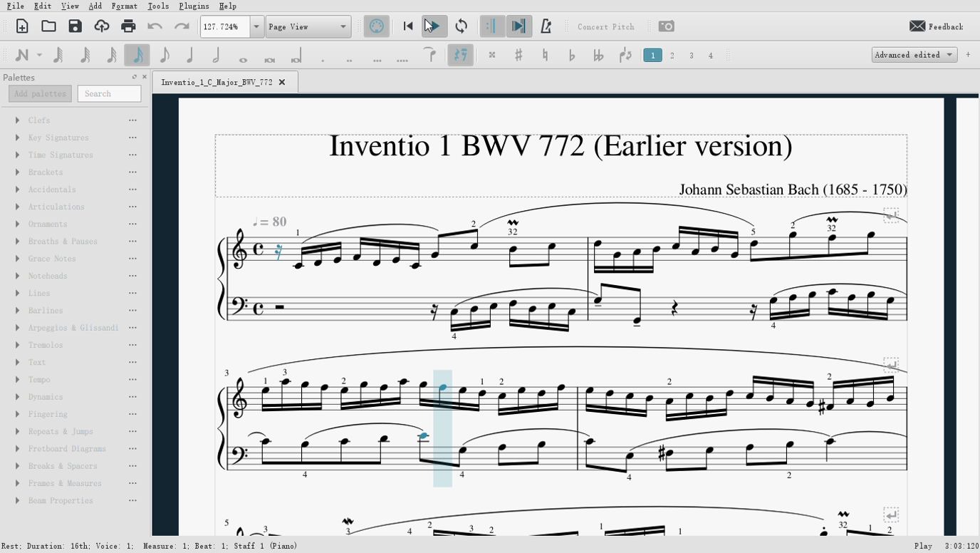Screen dimensions: 980x553
Task: Expand the Clefs palette
Action: 17,120
